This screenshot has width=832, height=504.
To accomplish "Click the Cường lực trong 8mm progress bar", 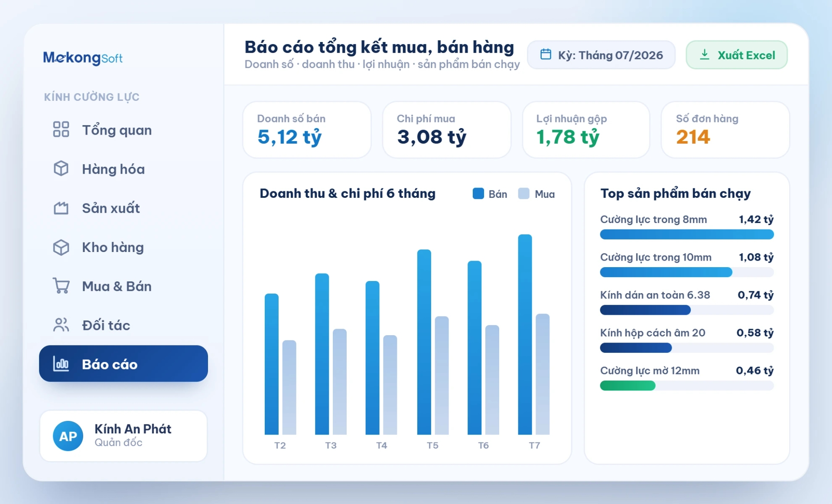I will click(687, 235).
